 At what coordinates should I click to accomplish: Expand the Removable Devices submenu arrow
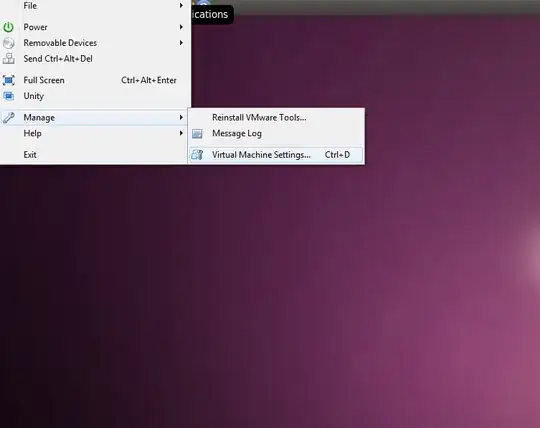coord(181,43)
